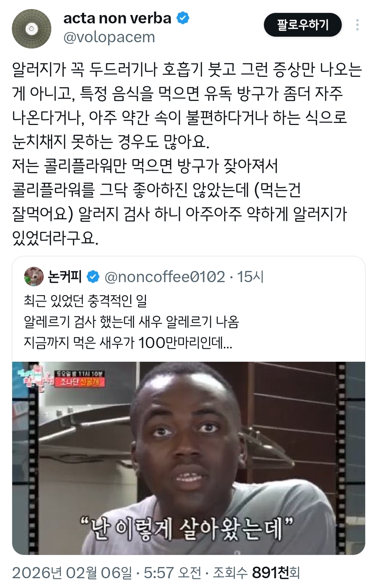Screen dimensions: 377x588
Task: Open the @volopacem handle link
Action: (109, 37)
